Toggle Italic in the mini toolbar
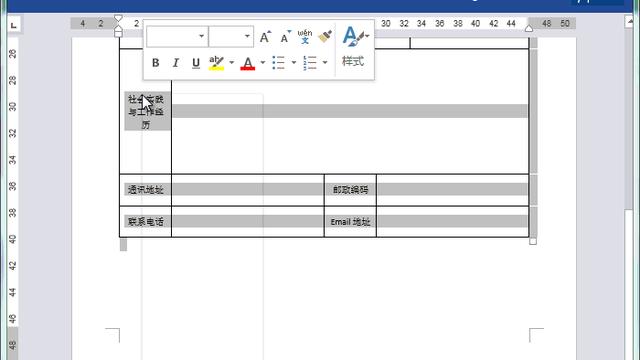 coord(176,63)
